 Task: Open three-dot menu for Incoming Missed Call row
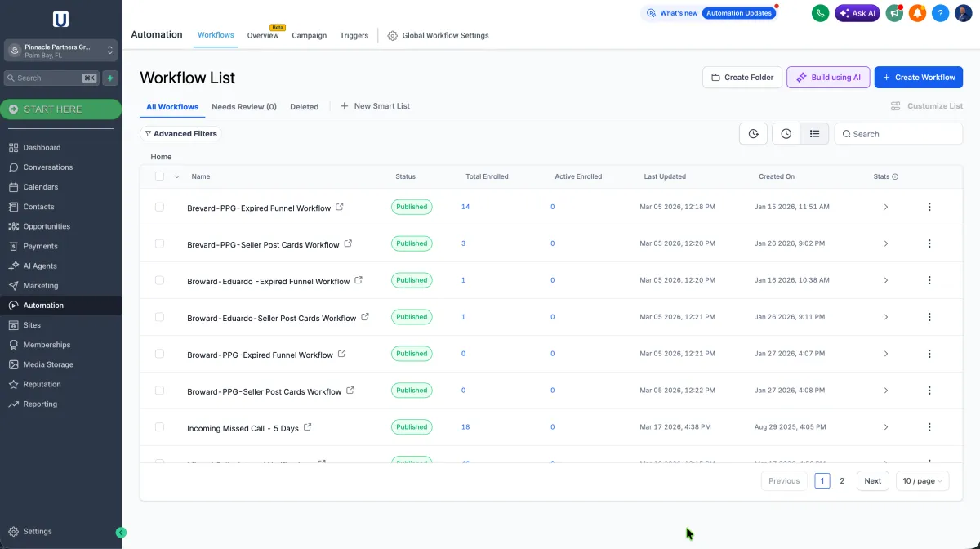pos(929,427)
